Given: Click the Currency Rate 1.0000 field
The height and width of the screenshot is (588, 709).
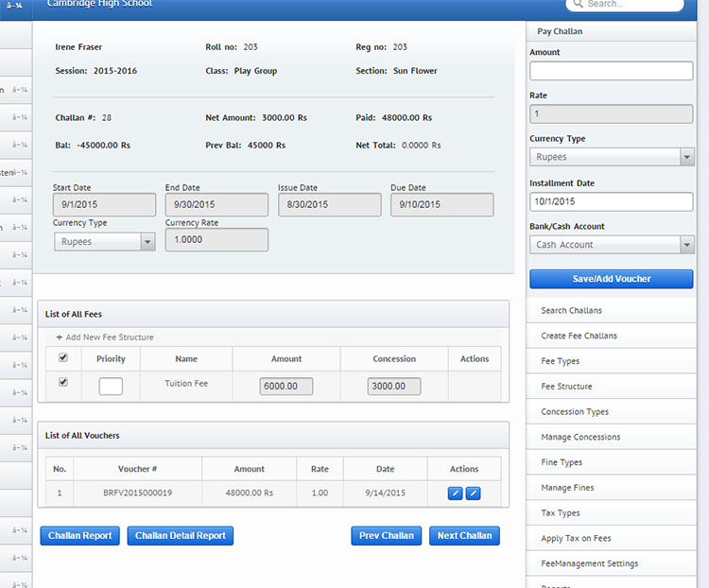Looking at the screenshot, I should point(216,240).
